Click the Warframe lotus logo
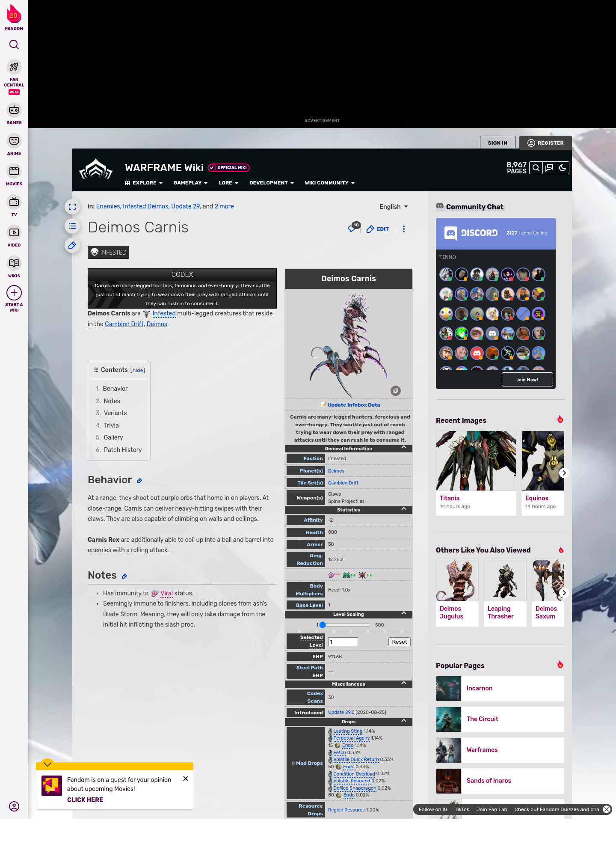 click(x=96, y=169)
